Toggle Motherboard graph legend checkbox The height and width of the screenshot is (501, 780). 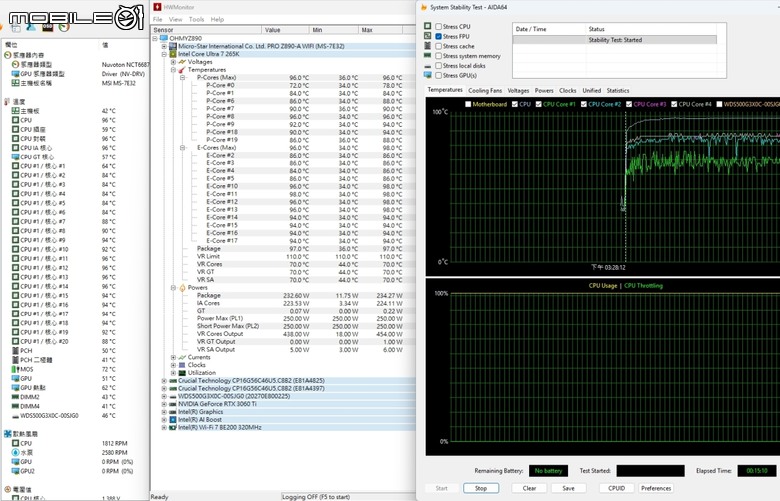(468, 104)
